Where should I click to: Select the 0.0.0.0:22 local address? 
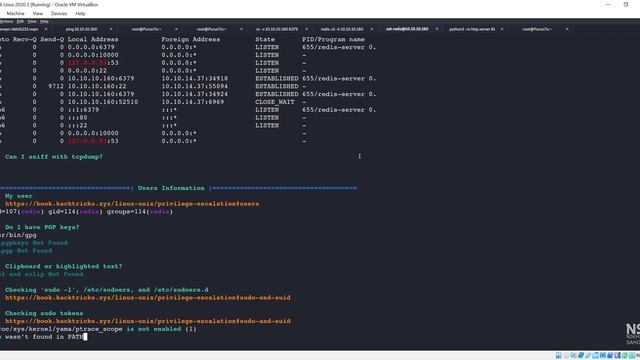(x=87, y=71)
